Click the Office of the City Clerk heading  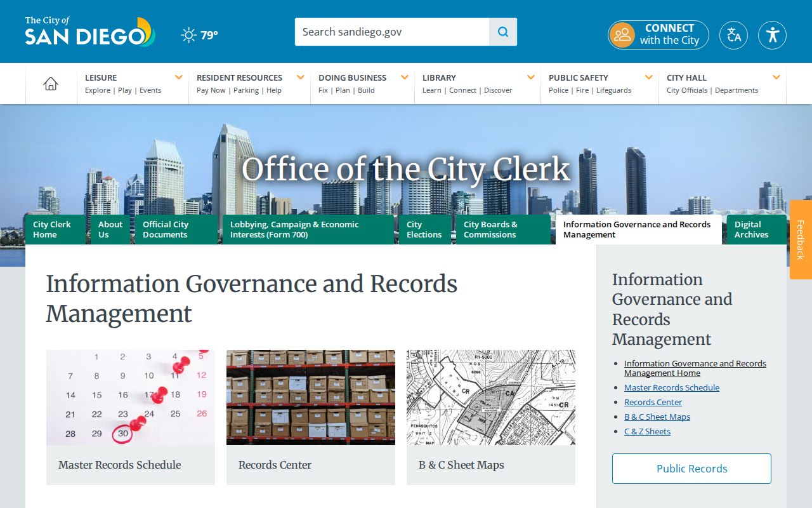406,169
